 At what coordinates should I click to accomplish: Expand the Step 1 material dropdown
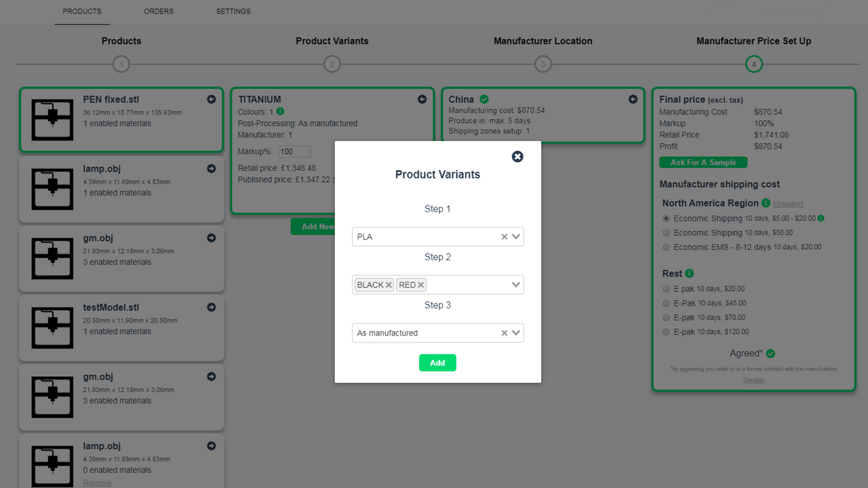click(516, 237)
